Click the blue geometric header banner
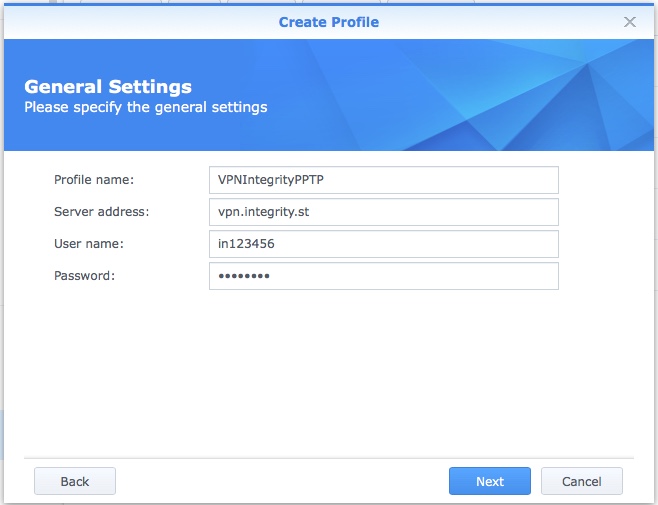 (x=480, y=95)
